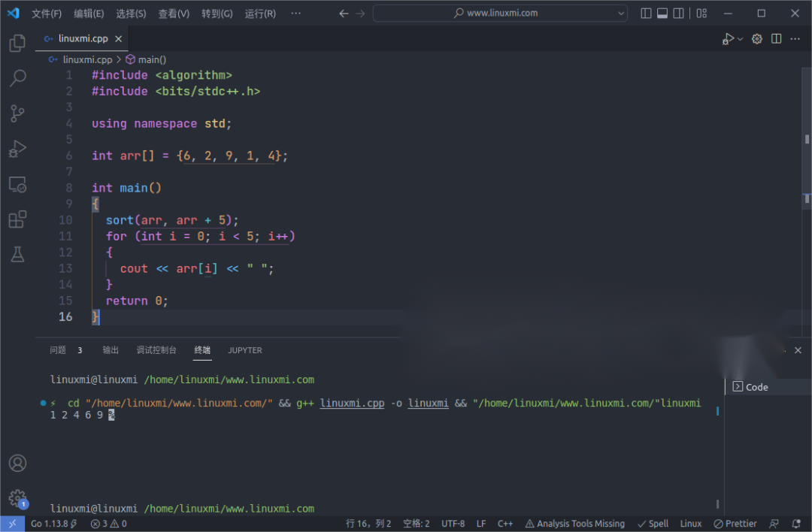Click Go 1.13.8 version in status bar

54,524
